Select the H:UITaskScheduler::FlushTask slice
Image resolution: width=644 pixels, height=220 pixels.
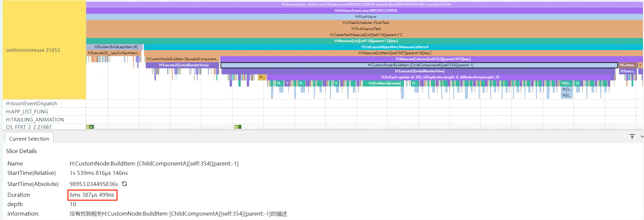point(365,23)
